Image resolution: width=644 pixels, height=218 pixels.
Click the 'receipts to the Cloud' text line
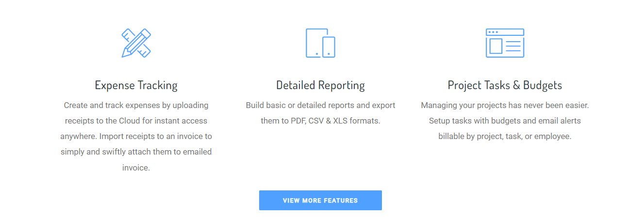pos(136,121)
